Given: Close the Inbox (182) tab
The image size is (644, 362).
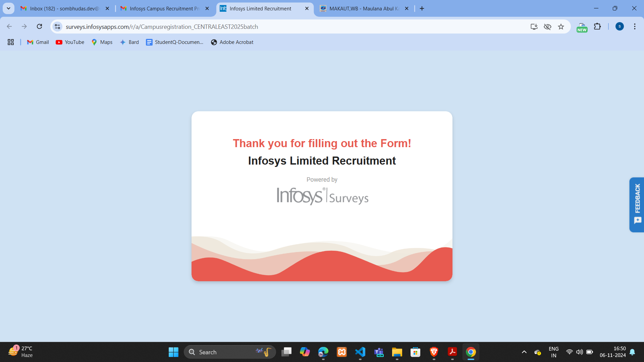Looking at the screenshot, I should (107, 8).
